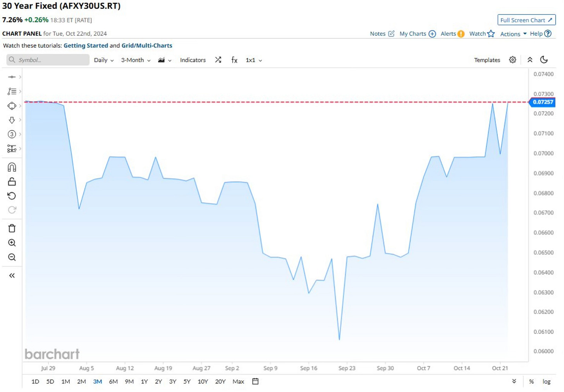The width and height of the screenshot is (564, 392).
Task: Select the line drawing tool in sidebar
Action: [12, 77]
